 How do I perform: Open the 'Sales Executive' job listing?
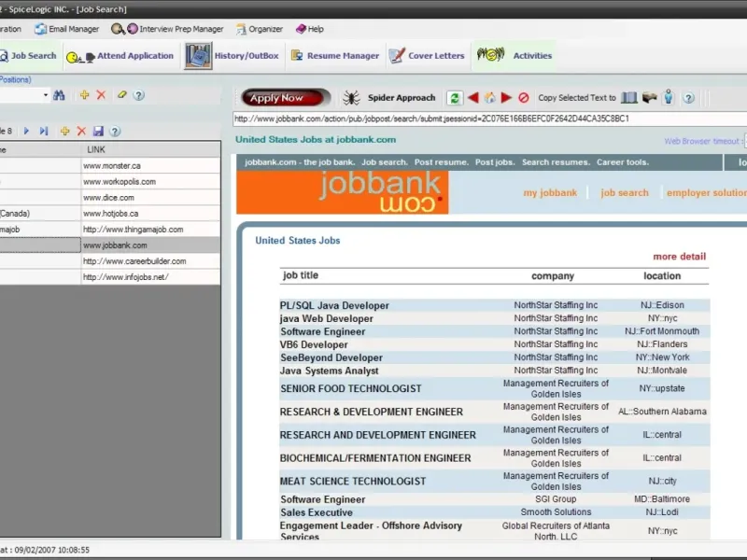pos(317,512)
